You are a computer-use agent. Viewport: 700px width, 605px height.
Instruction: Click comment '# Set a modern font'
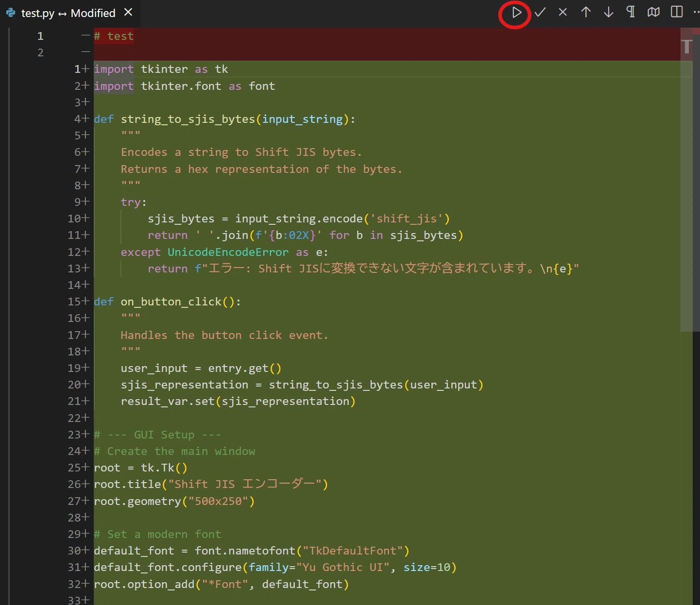tap(157, 534)
